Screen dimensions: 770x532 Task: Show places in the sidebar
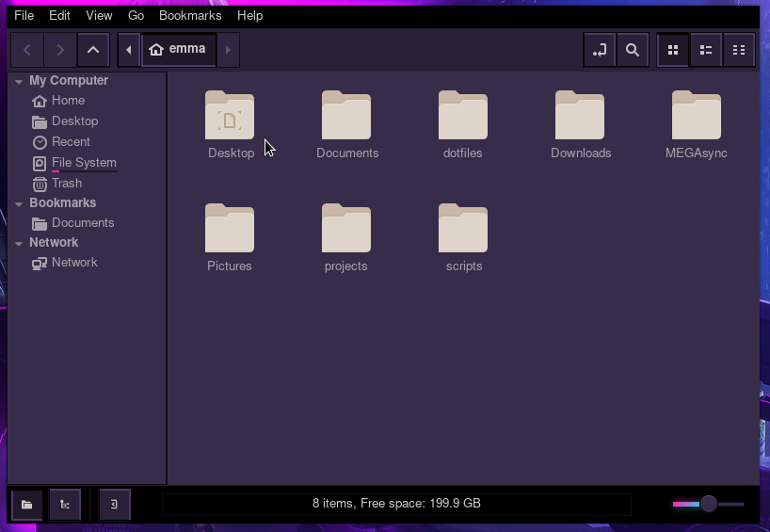[x=27, y=504]
